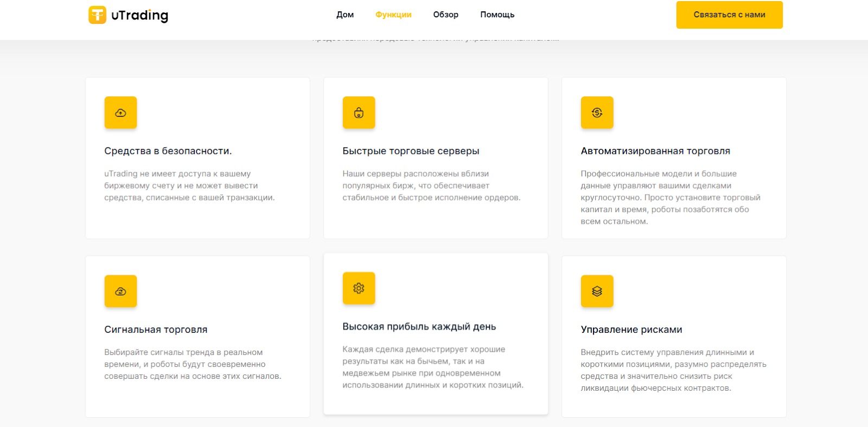
Task: Click the Быстрые торговые серверы heading
Action: (x=411, y=151)
